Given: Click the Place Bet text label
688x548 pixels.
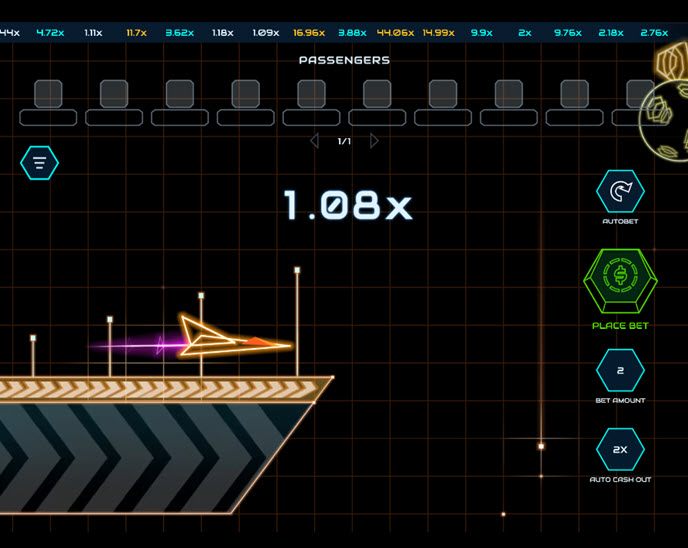Looking at the screenshot, I should tap(620, 326).
